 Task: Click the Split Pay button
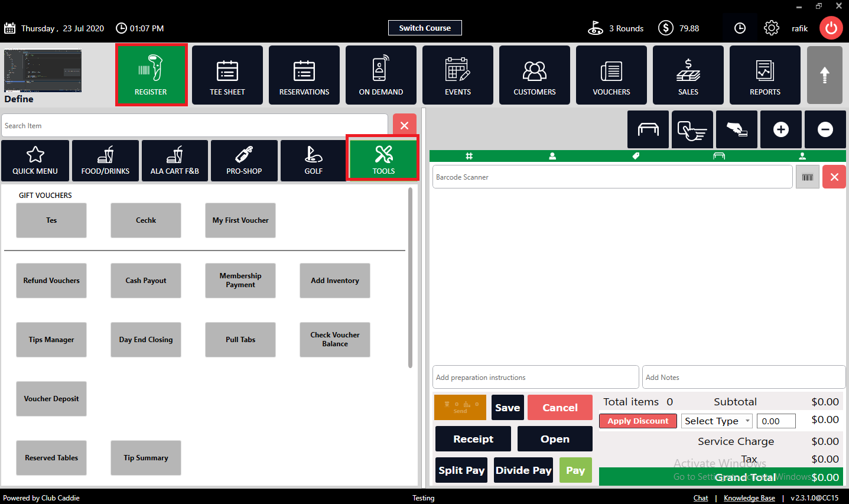[461, 470]
